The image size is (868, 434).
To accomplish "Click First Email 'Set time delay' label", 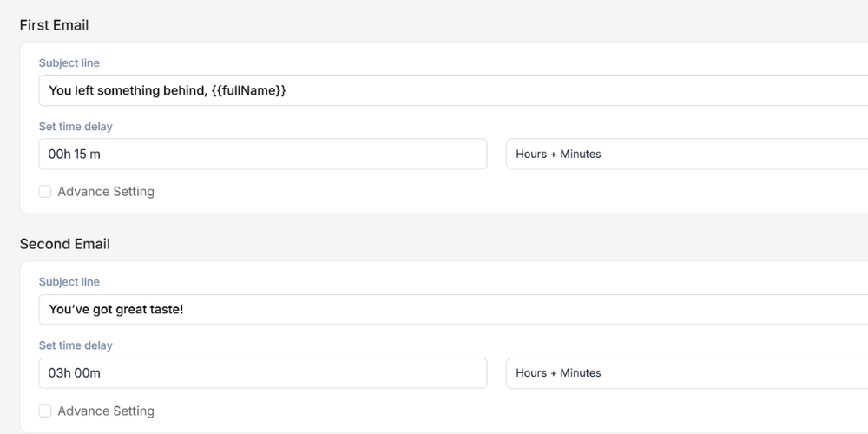I will tap(76, 127).
